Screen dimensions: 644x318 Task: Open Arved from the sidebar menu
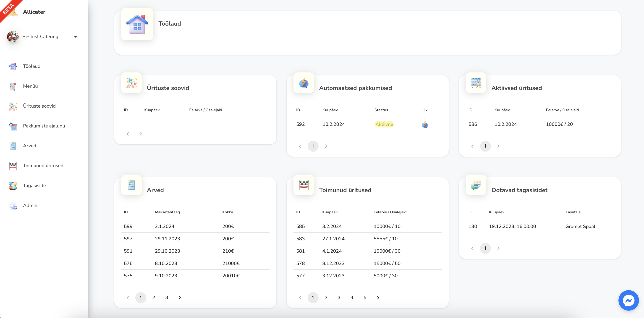coord(29,146)
